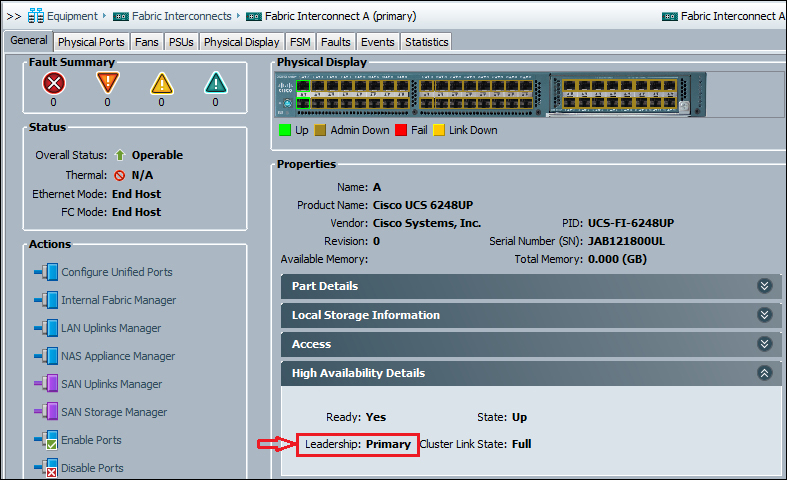Screen dimensions: 787x480
Task: Click the serial number value JAB121800UL
Action: click(626, 242)
